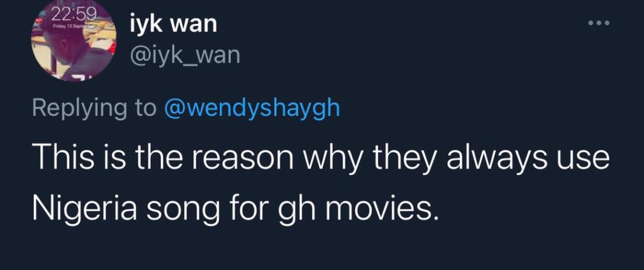Click the 22:59 time in the avatar
644x270 pixels.
click(74, 15)
